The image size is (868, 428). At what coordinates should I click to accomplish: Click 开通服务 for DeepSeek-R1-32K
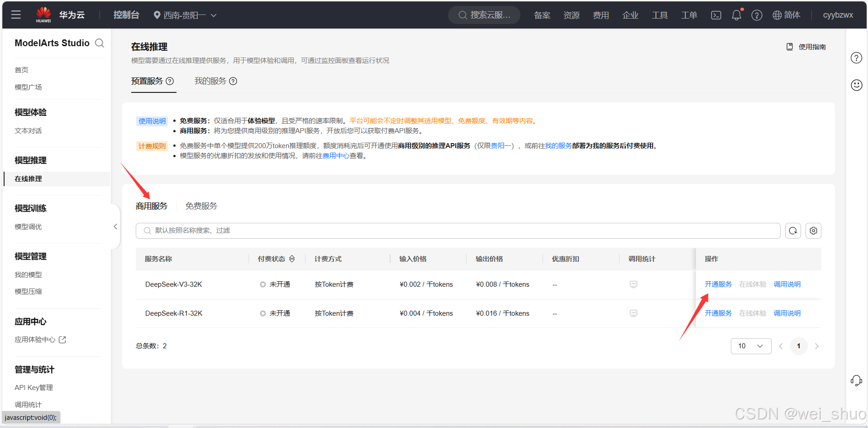pos(718,313)
